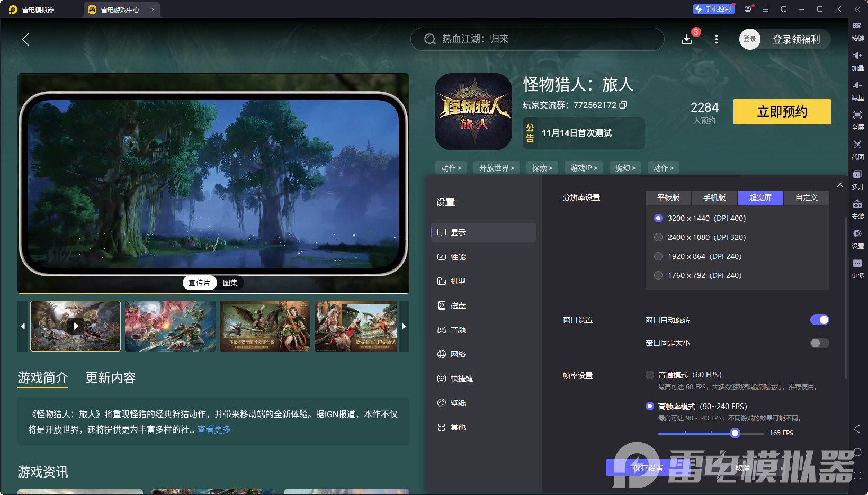Open the 壁纸 wallpaper settings section
The width and height of the screenshot is (868, 495).
click(458, 403)
